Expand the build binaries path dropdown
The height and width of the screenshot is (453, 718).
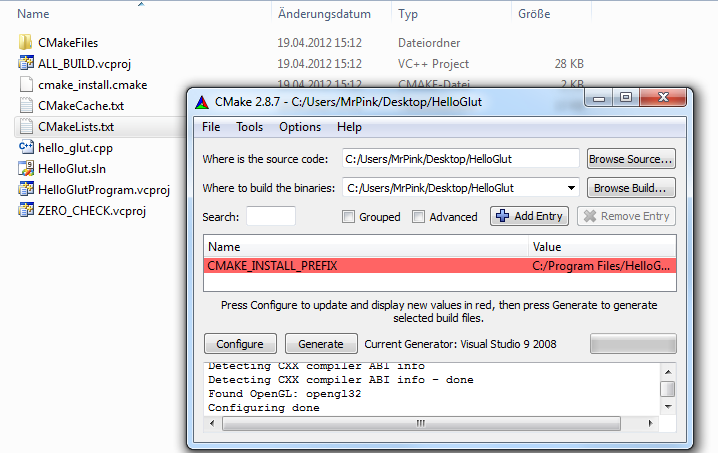tap(571, 188)
